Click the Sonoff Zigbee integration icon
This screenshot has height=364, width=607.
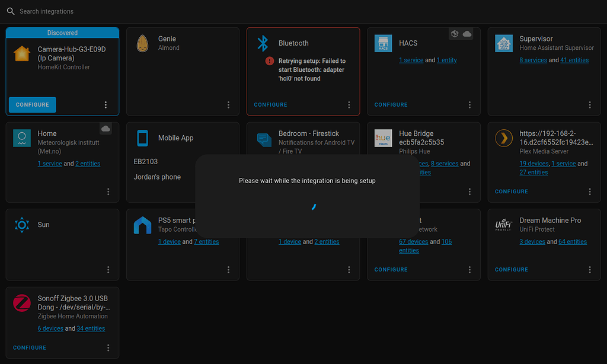(x=22, y=303)
